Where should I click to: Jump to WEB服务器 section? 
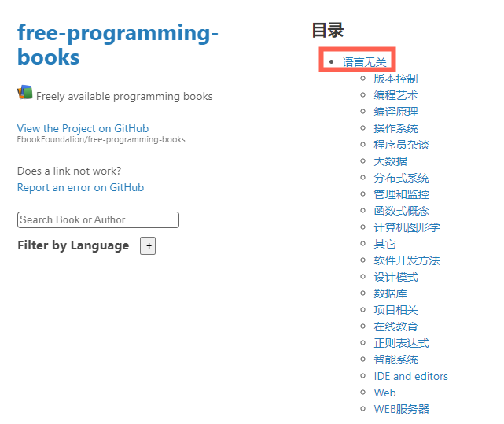401,409
